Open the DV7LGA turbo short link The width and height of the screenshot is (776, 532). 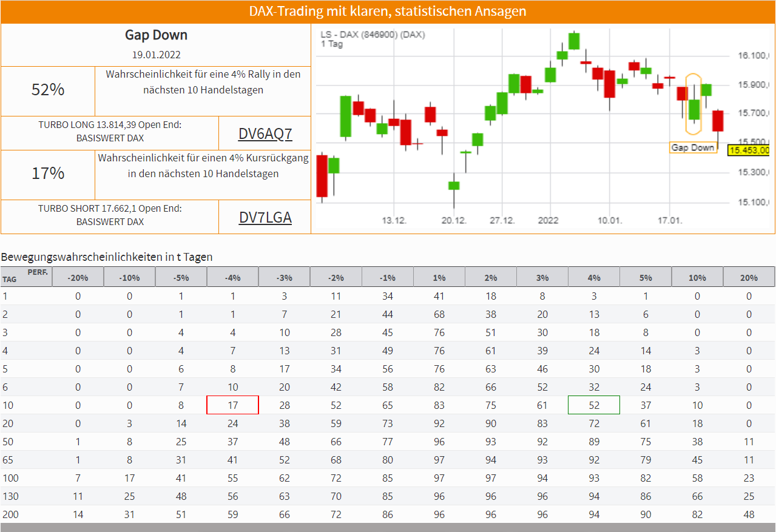click(x=265, y=218)
